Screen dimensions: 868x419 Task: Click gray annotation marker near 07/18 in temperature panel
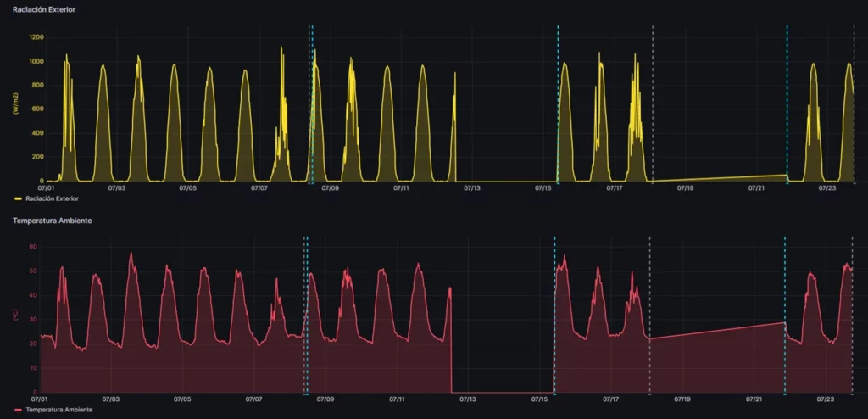649,394
